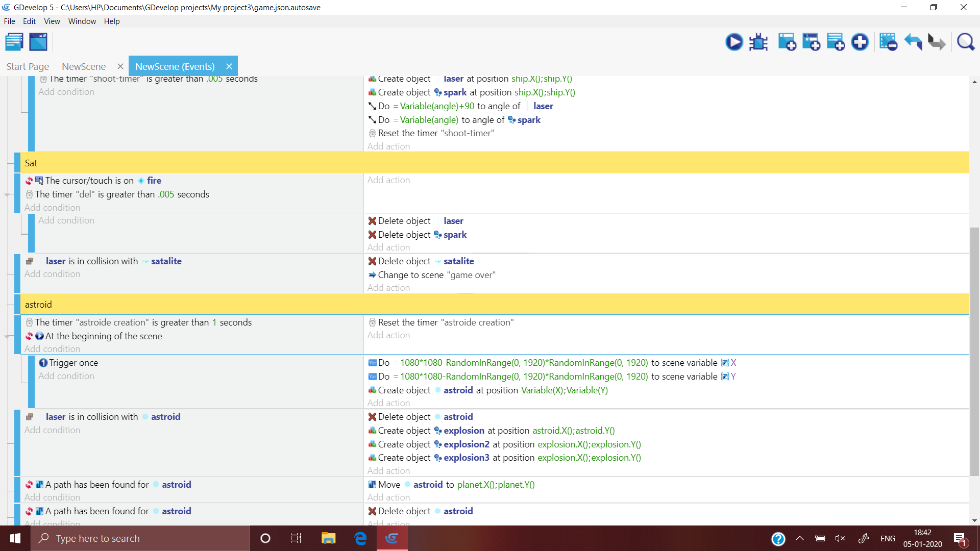
Task: Click the Redo icon in toolbar
Action: point(938,42)
